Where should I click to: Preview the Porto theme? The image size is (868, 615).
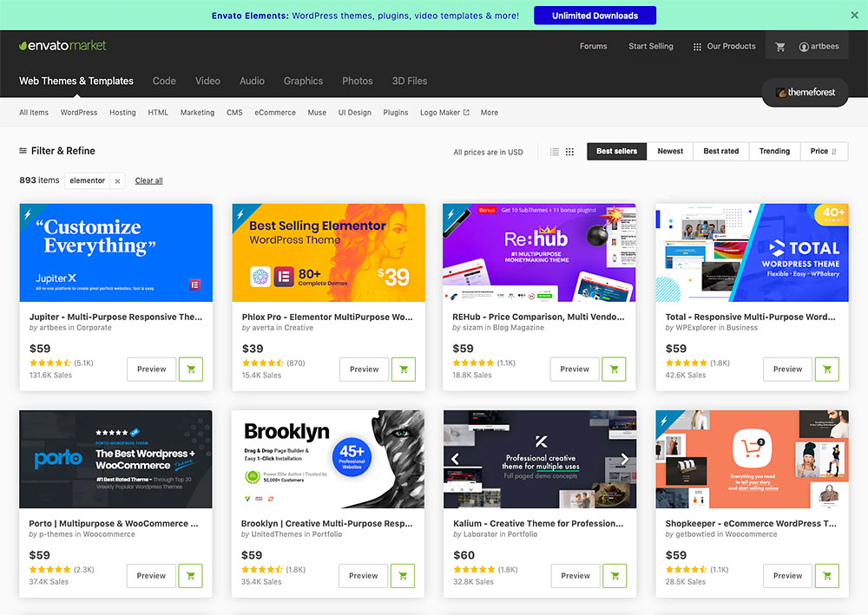click(x=151, y=576)
